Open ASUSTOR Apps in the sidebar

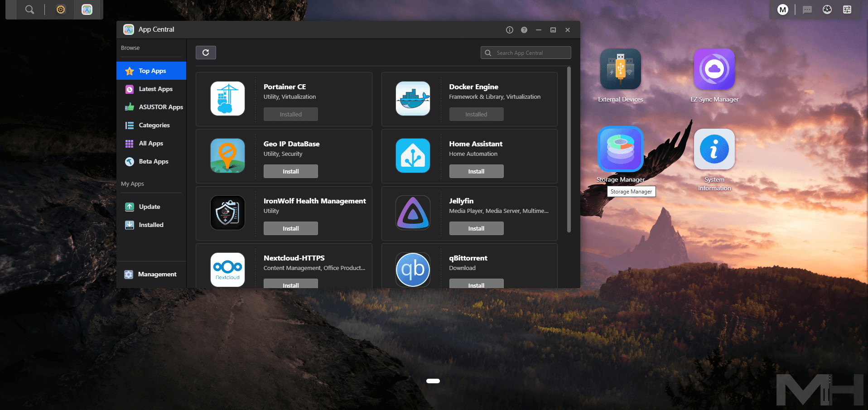pos(151,107)
